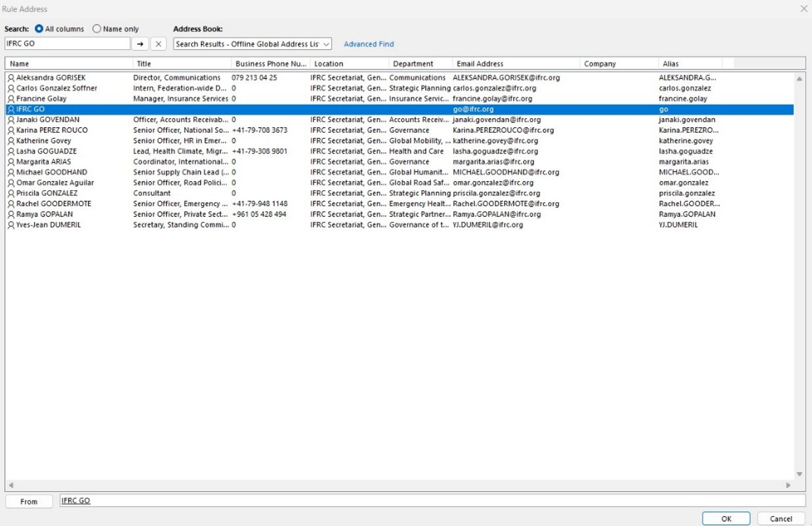Click the horizontal scrollbar right arrow

pyautogui.click(x=788, y=485)
